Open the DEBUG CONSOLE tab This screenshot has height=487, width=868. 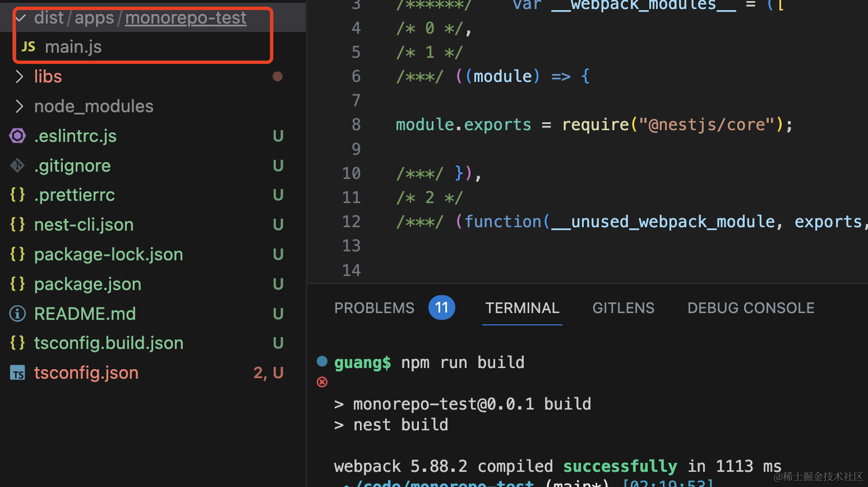tap(750, 308)
